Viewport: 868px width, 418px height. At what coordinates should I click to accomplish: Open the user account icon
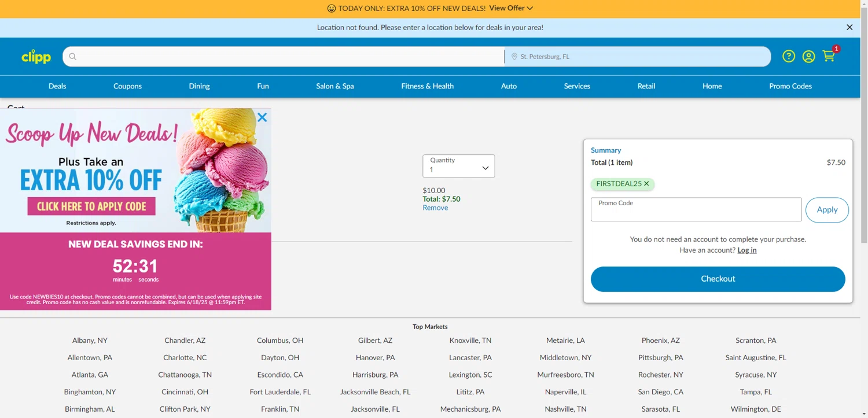coord(809,56)
